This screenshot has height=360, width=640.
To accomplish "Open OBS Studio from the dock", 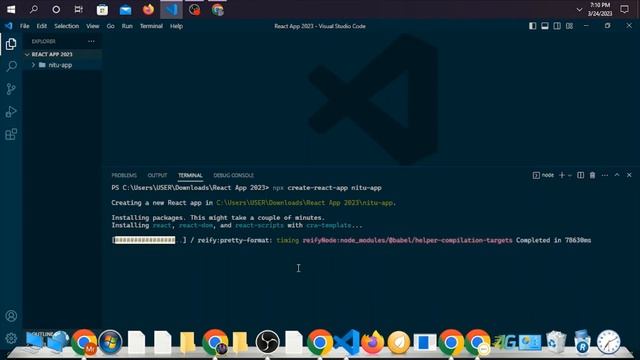I will pos(268,342).
